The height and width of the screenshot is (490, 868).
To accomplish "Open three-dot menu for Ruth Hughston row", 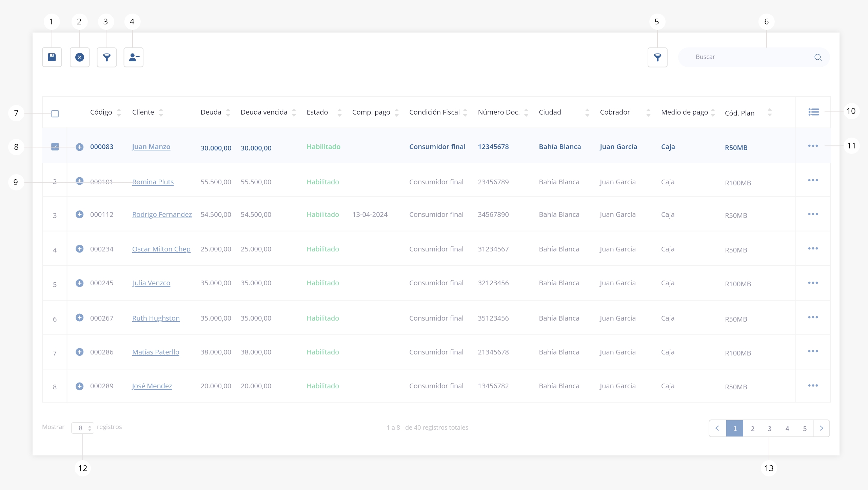I will [x=813, y=317].
